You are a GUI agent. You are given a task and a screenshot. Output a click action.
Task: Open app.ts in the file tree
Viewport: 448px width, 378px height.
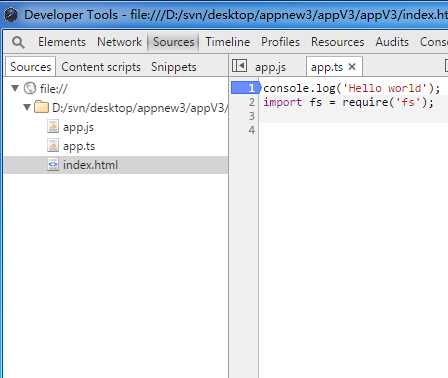tap(79, 146)
